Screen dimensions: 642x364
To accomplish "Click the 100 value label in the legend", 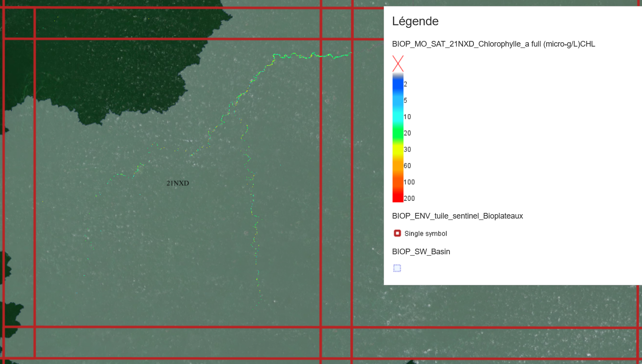I will (409, 182).
